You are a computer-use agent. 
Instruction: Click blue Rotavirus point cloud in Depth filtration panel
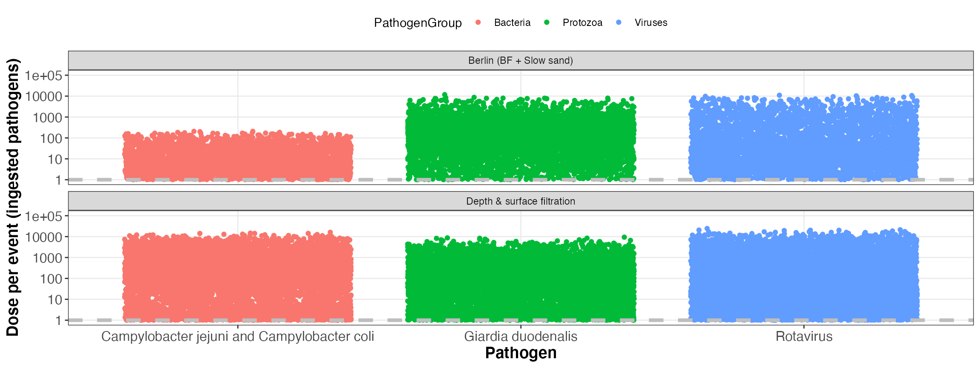(804, 275)
